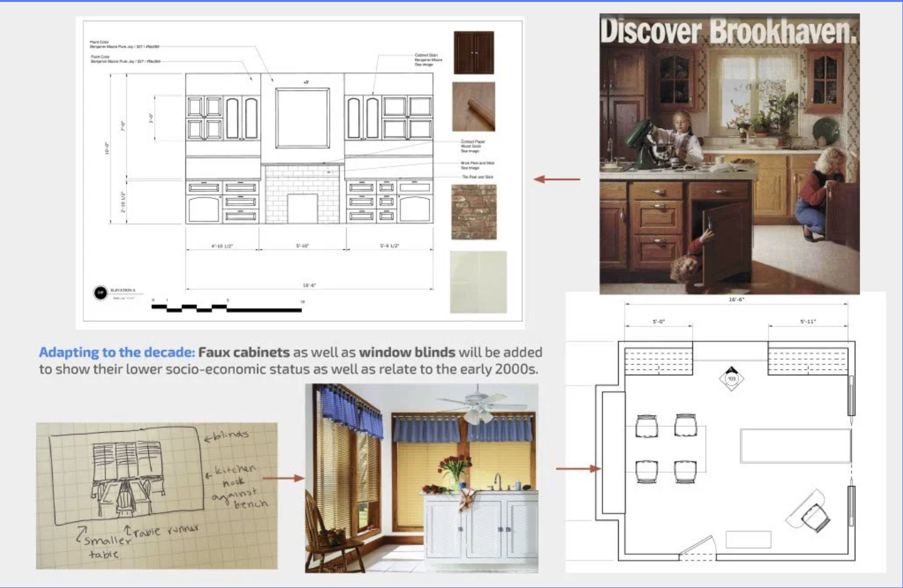The image size is (903, 588).
Task: Click the 'ELEVATION A' title marker circle
Action: (x=100, y=293)
